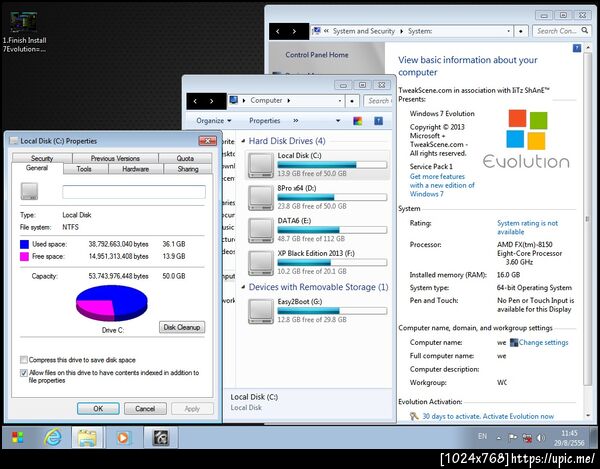Open Help icon in Computer window toolbar
Viewport: 600px width, 469px height.
coord(378,121)
